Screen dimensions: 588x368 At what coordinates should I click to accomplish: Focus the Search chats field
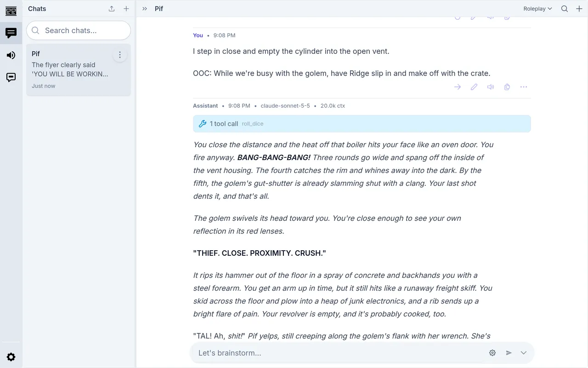pyautogui.click(x=79, y=30)
